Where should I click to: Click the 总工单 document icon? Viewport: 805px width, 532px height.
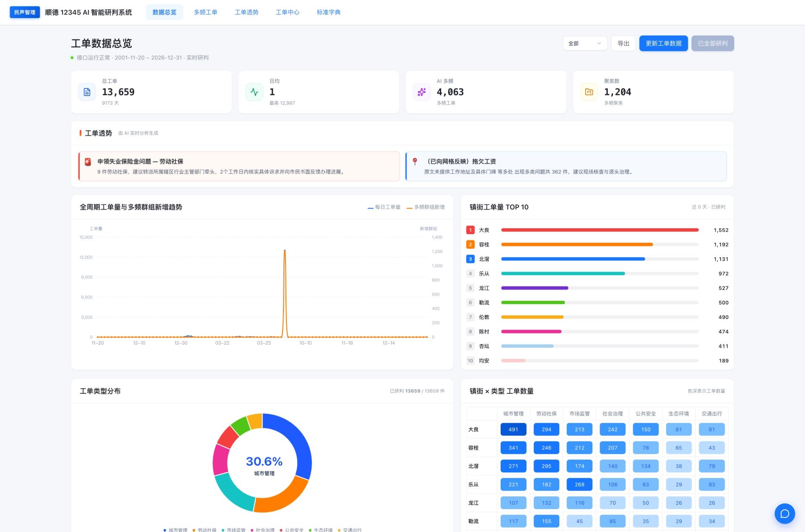(87, 92)
